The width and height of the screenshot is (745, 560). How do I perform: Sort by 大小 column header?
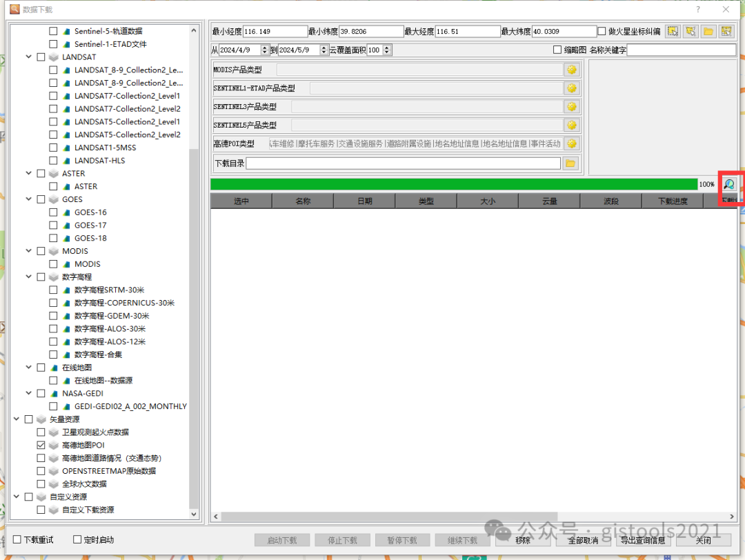tap(488, 201)
